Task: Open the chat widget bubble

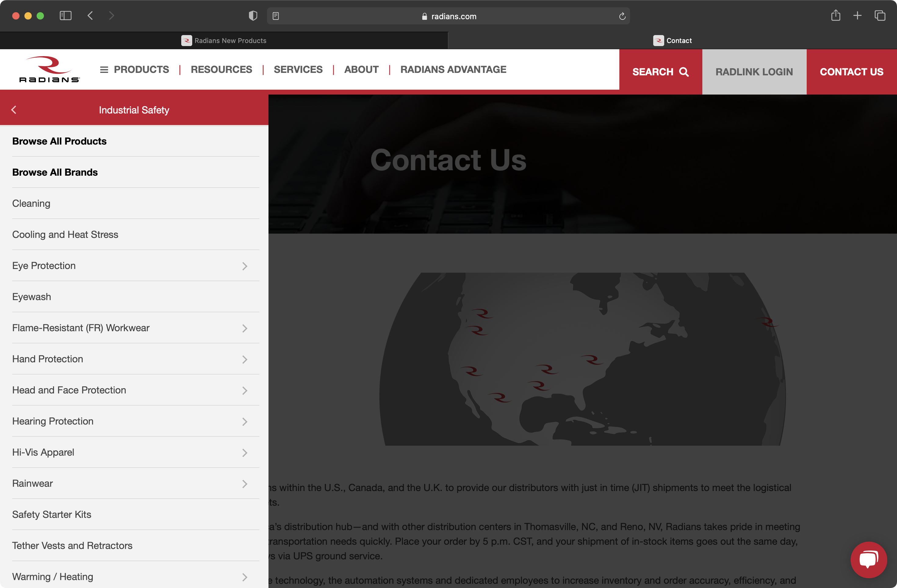Action: [869, 560]
